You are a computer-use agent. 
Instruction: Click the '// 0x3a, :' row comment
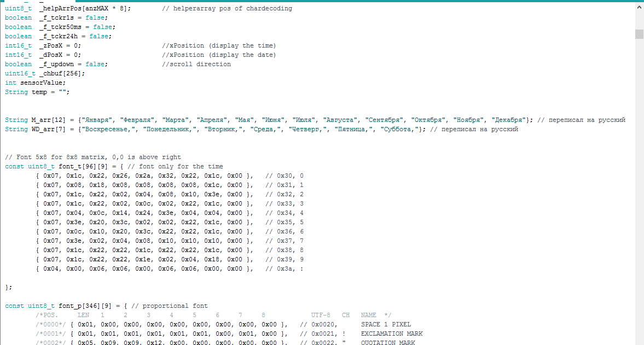pos(284,268)
